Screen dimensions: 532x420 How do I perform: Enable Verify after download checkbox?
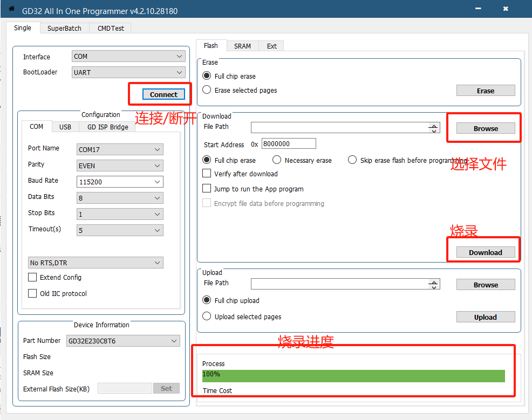(207, 173)
